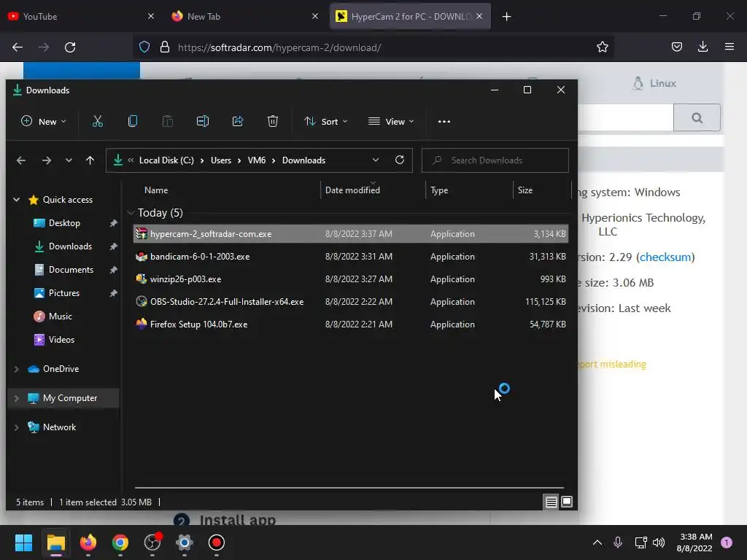Click the Search Downloads field
The width and height of the screenshot is (747, 560).
click(x=495, y=160)
